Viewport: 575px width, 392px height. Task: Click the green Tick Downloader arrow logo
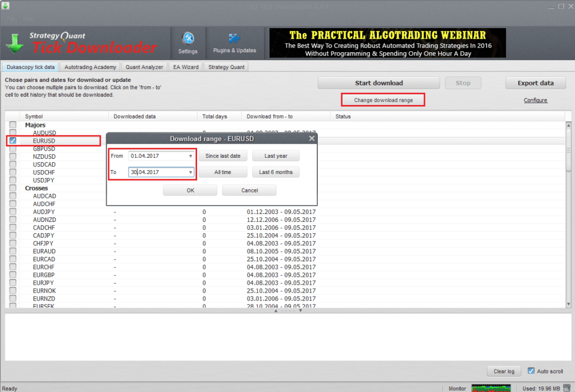pyautogui.click(x=15, y=44)
